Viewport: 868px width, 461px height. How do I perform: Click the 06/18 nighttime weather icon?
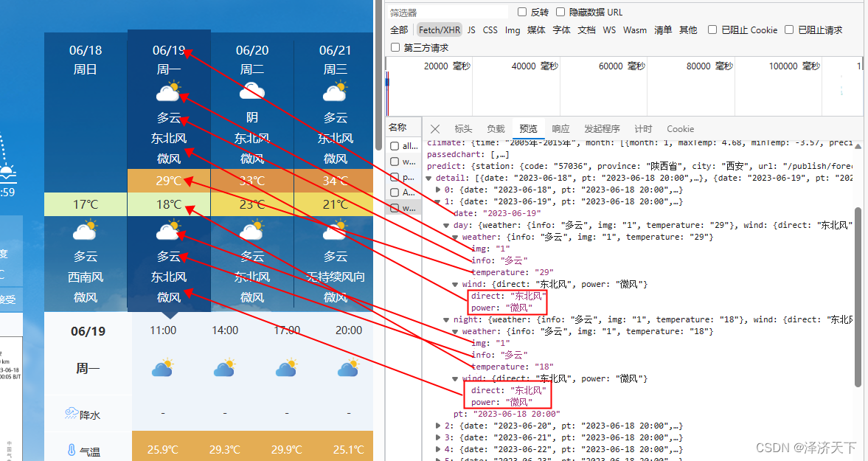coord(86,230)
